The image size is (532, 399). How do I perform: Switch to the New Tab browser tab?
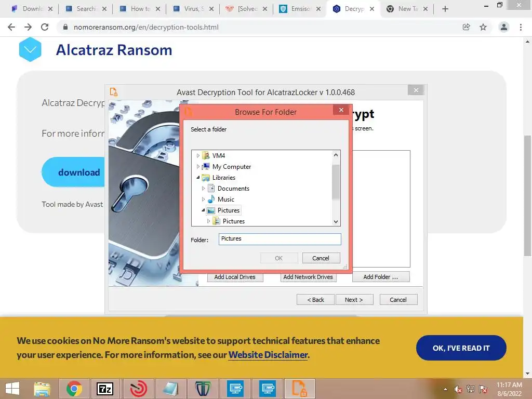click(407, 9)
